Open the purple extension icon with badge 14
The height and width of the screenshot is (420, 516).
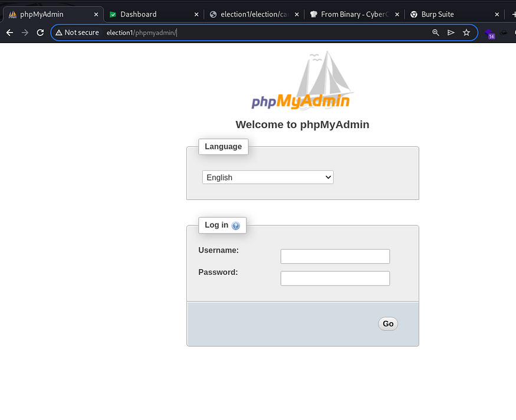point(490,34)
